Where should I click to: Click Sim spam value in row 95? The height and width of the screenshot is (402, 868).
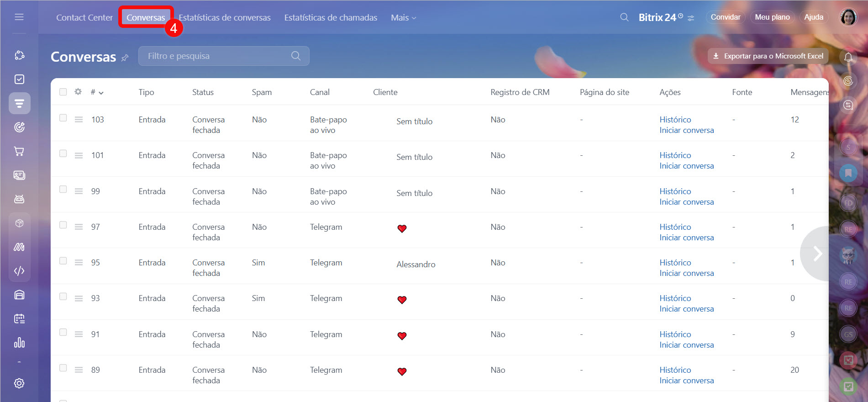coord(258,262)
